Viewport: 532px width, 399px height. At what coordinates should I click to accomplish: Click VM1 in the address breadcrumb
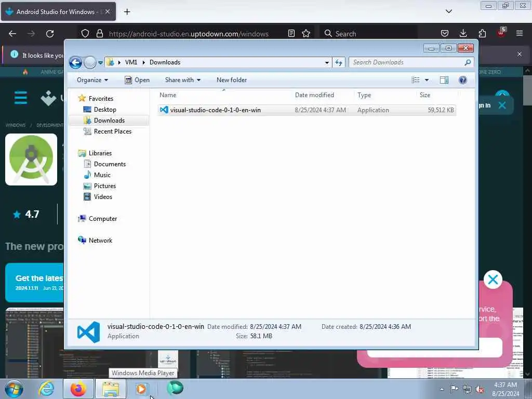click(x=131, y=62)
